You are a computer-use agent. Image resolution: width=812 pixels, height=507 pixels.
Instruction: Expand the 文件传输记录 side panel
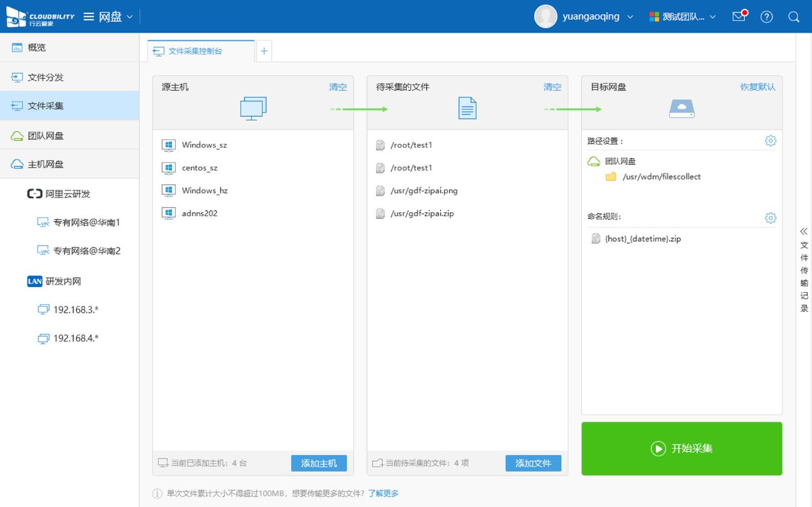click(x=804, y=269)
